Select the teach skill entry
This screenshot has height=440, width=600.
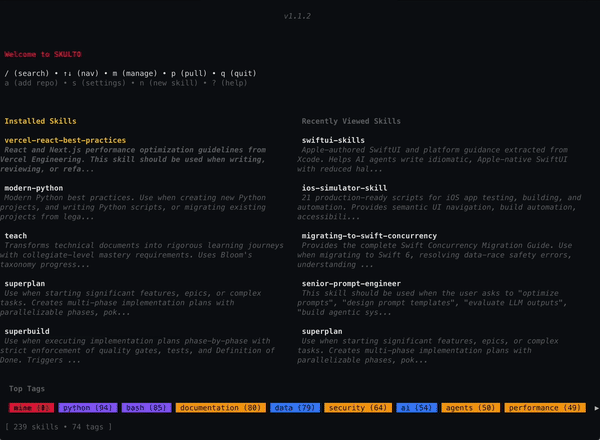tap(16, 235)
